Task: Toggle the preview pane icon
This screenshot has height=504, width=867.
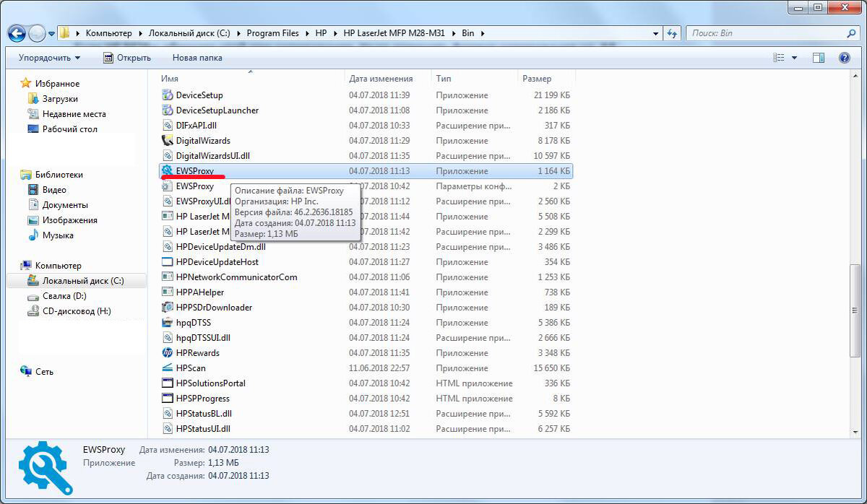Action: point(818,58)
